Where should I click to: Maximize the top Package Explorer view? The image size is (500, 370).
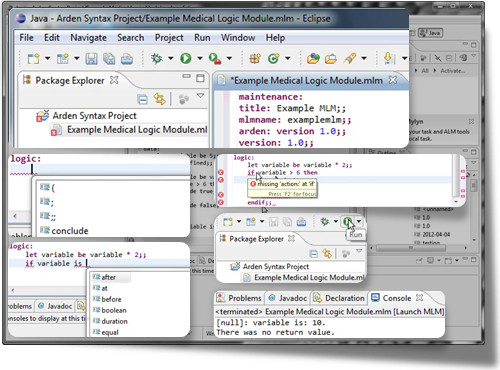coord(200,78)
